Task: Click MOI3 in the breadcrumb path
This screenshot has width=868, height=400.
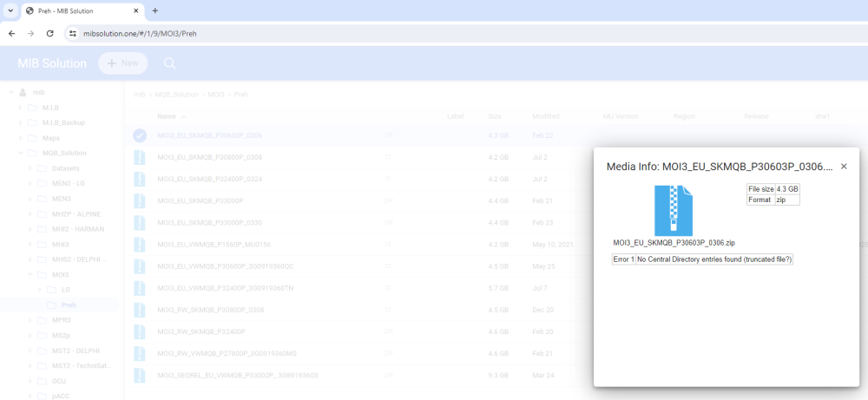Action: coord(216,95)
